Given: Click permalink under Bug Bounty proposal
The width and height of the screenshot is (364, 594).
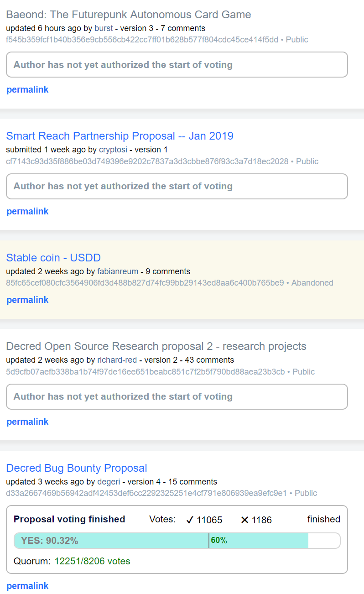Looking at the screenshot, I should pos(27,586).
